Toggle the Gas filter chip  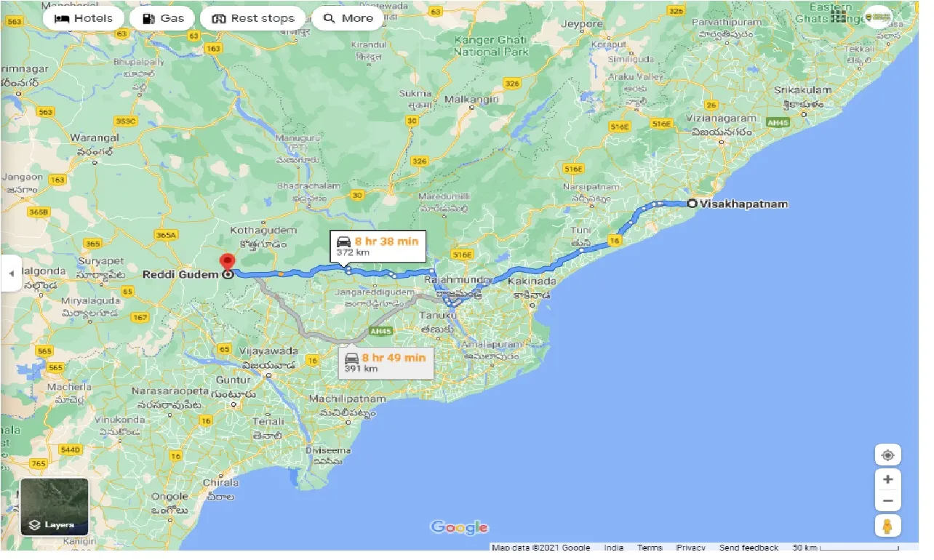pyautogui.click(x=162, y=17)
